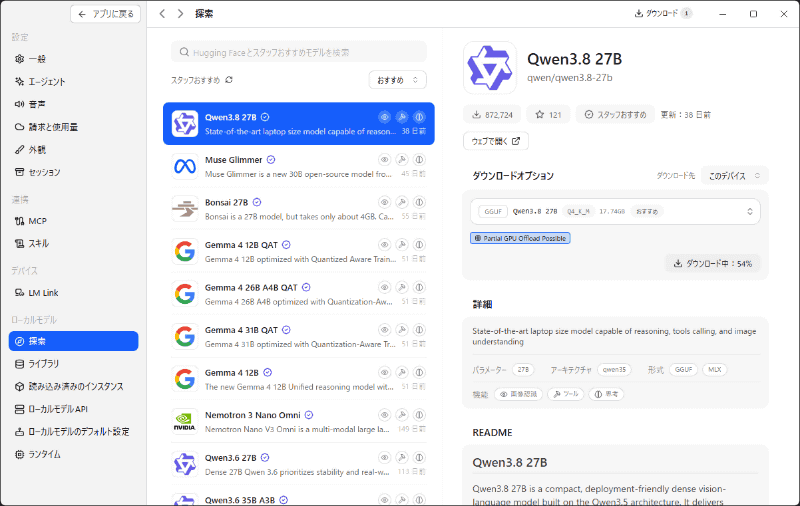Go back with the left arrow
The image size is (800, 506).
pos(162,14)
